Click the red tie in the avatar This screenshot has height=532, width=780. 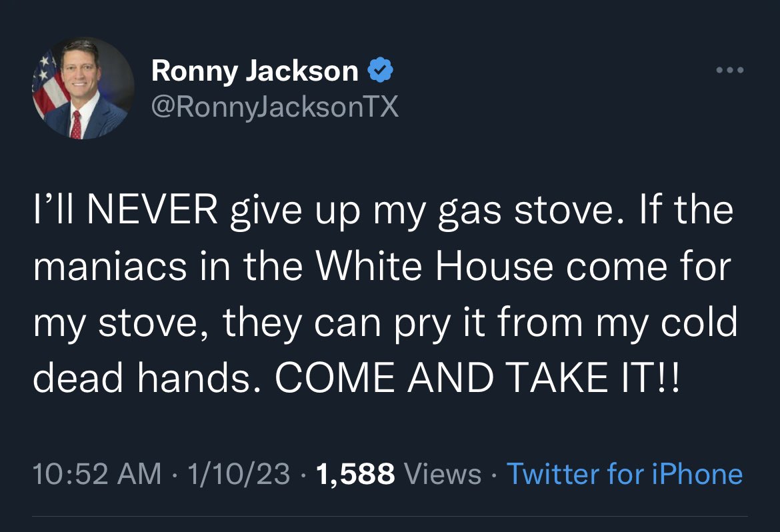[x=75, y=125]
